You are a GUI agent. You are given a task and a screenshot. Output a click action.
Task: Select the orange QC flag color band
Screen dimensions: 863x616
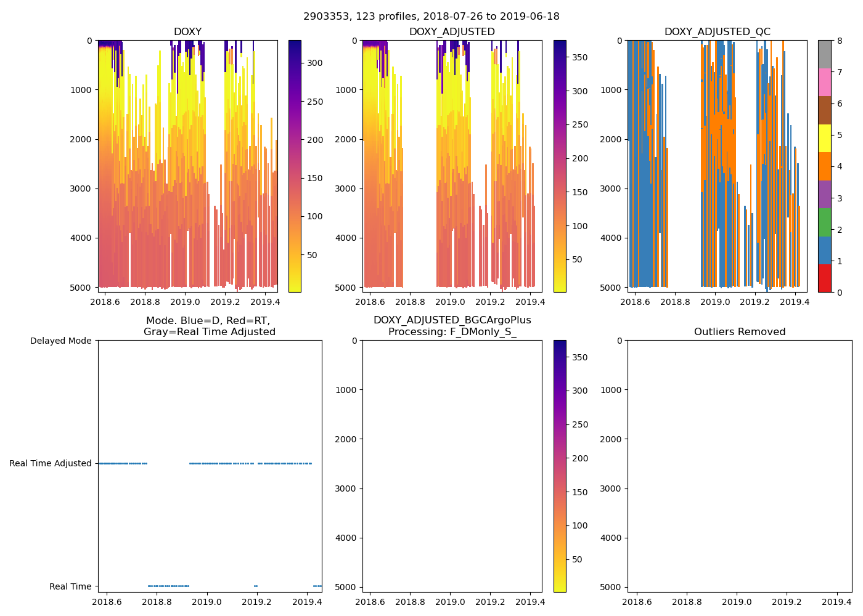824,166
